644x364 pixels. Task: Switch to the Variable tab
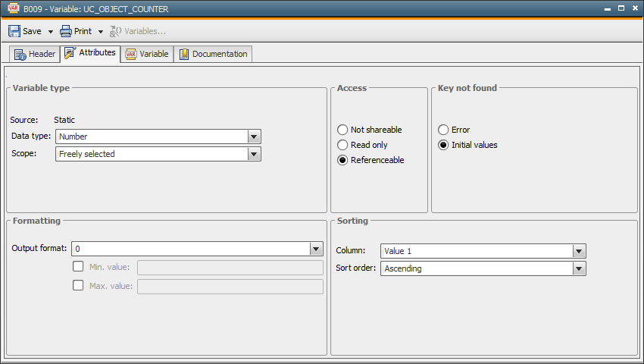(x=147, y=54)
